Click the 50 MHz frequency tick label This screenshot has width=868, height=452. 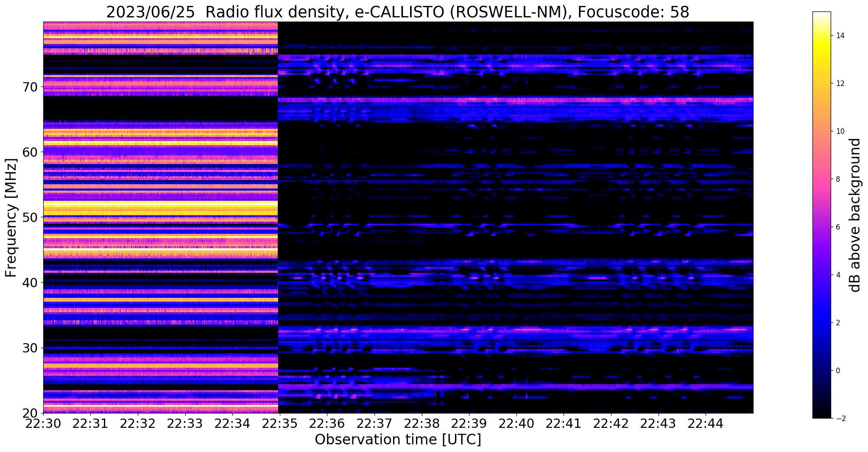(31, 217)
